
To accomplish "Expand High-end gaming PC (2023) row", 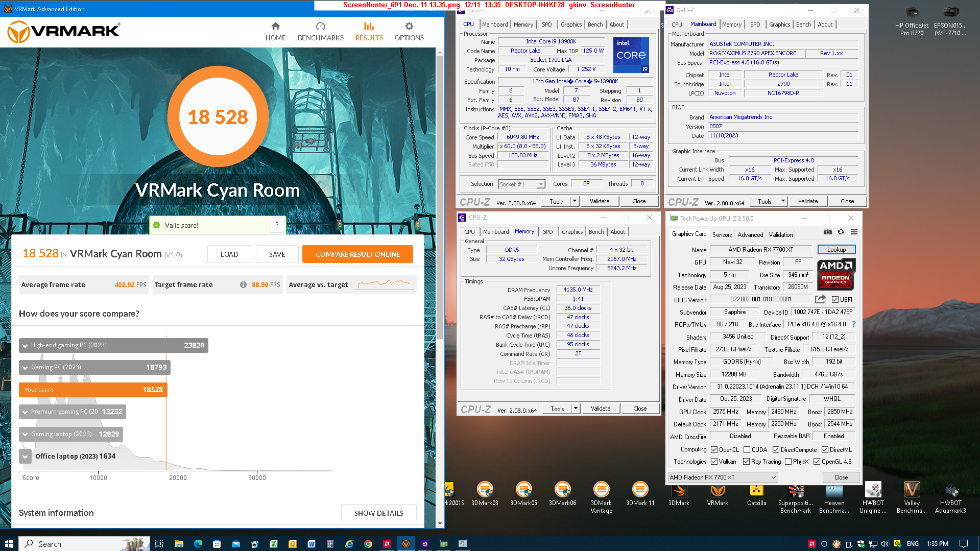I will pos(25,345).
